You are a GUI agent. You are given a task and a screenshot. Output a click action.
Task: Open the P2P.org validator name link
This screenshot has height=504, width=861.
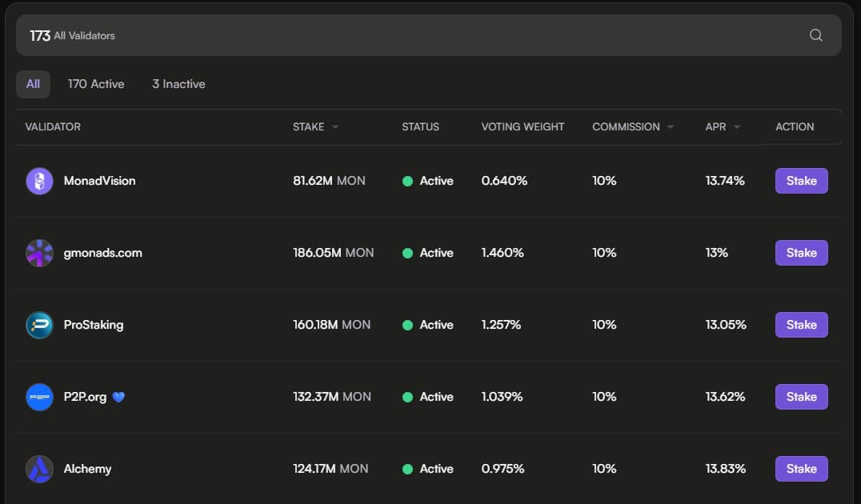[85, 397]
